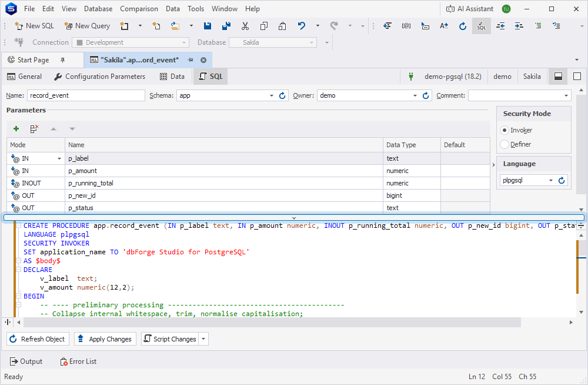Image resolution: width=588 pixels, height=385 pixels.
Task: Click the Move parameter up arrow
Action: [x=54, y=129]
